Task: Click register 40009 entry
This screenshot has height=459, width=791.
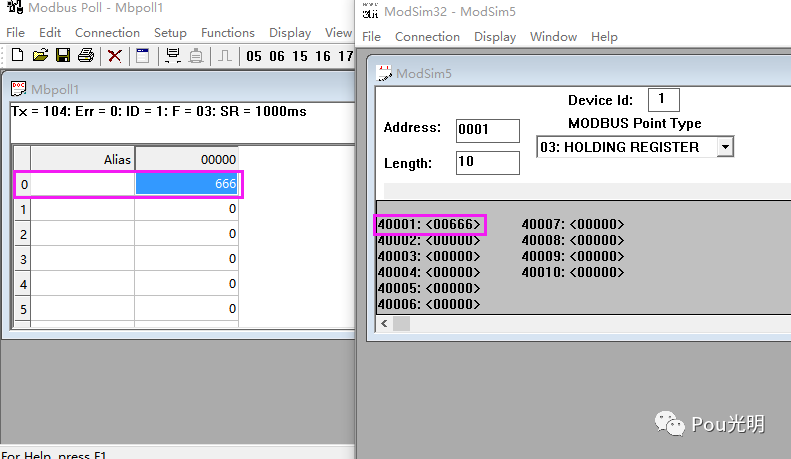Action: (573, 256)
